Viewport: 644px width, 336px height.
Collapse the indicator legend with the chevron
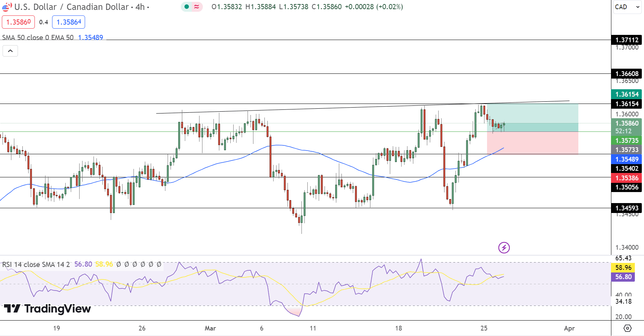[x=10, y=51]
